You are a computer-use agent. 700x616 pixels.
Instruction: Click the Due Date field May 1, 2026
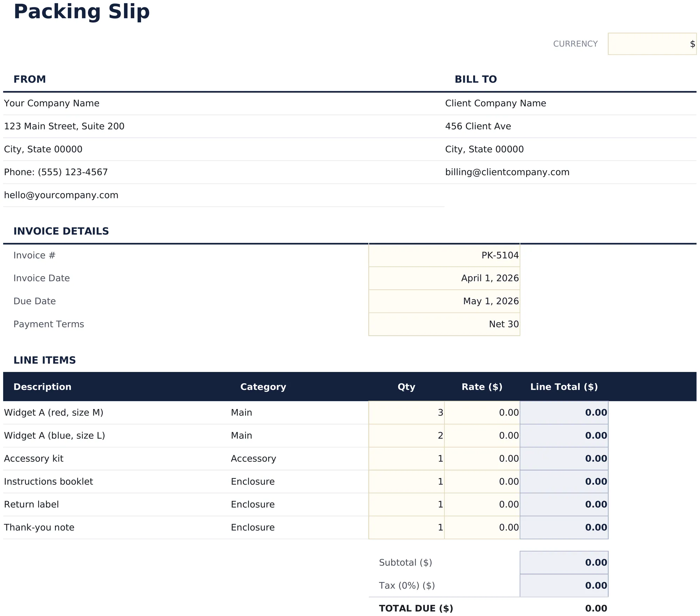click(444, 301)
